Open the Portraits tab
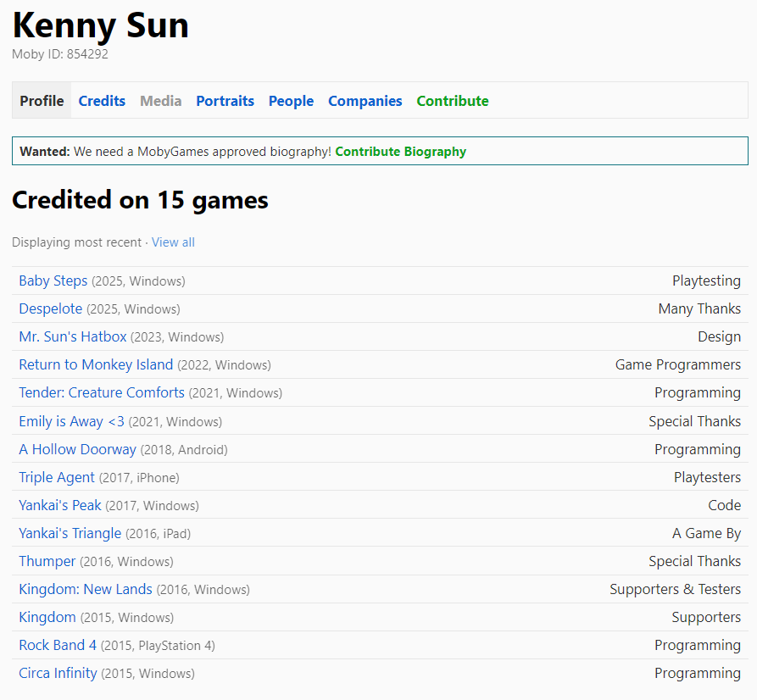 [x=225, y=101]
